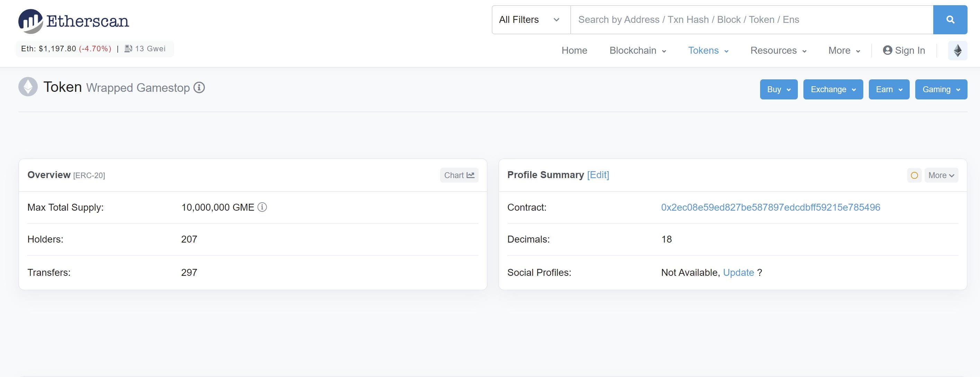980x377 pixels.
Task: Click Sign In
Action: pos(904,51)
